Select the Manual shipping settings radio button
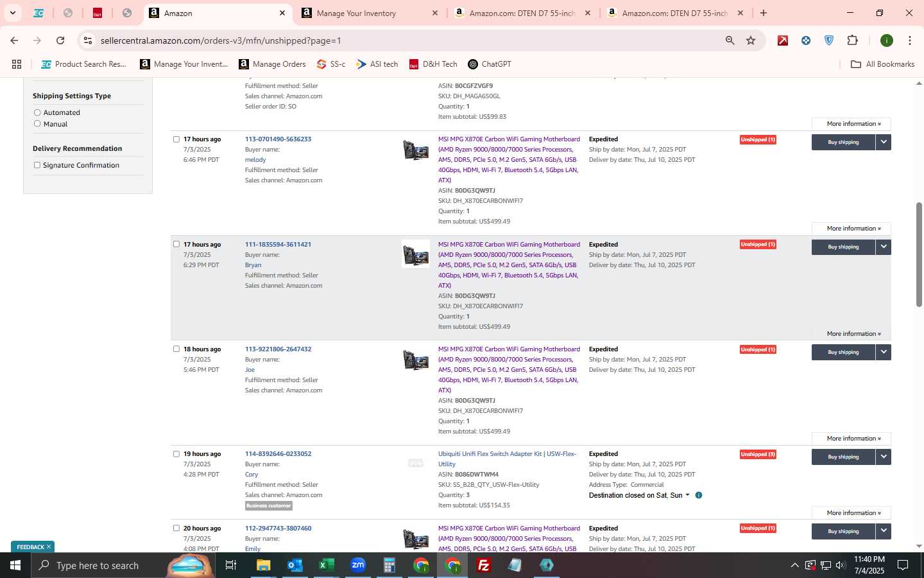This screenshot has width=924, height=578. click(x=37, y=124)
